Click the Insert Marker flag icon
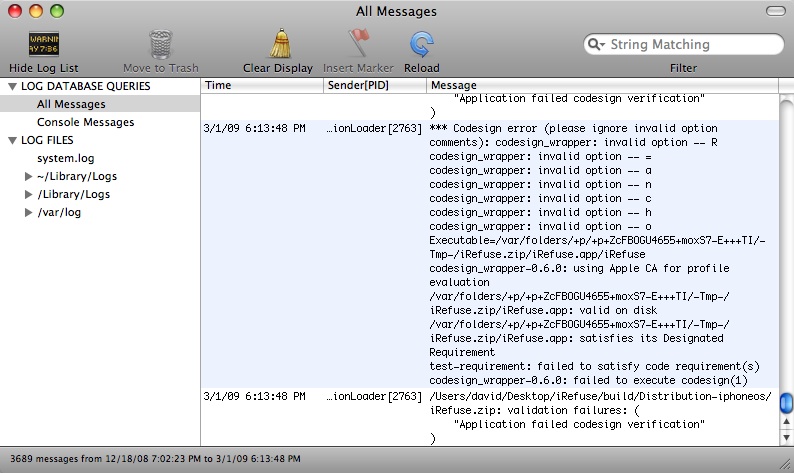The height and width of the screenshot is (473, 794). point(359,43)
